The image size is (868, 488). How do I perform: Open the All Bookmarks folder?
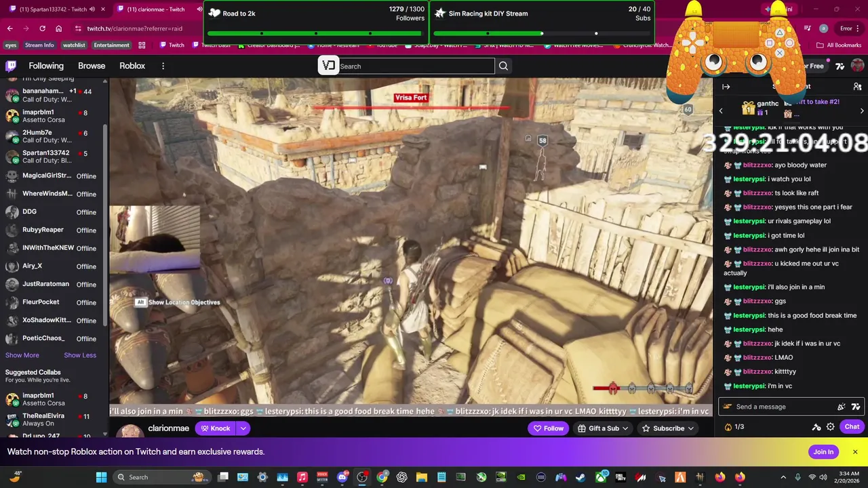point(840,45)
